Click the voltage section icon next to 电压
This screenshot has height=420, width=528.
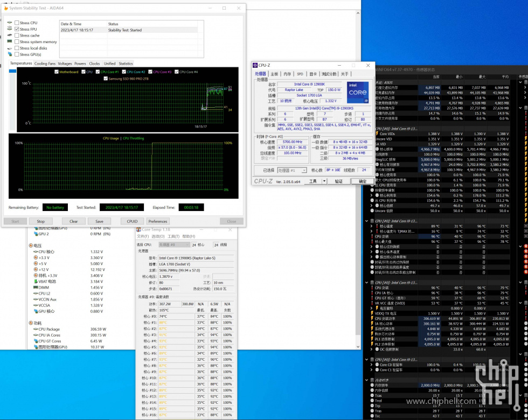tap(31, 246)
